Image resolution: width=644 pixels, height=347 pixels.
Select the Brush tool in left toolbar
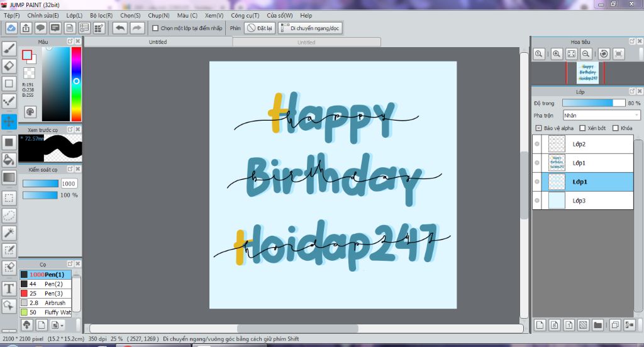9,48
